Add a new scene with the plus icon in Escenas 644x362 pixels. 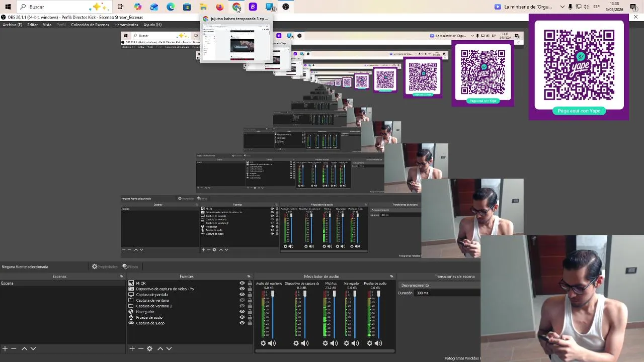(x=5, y=348)
